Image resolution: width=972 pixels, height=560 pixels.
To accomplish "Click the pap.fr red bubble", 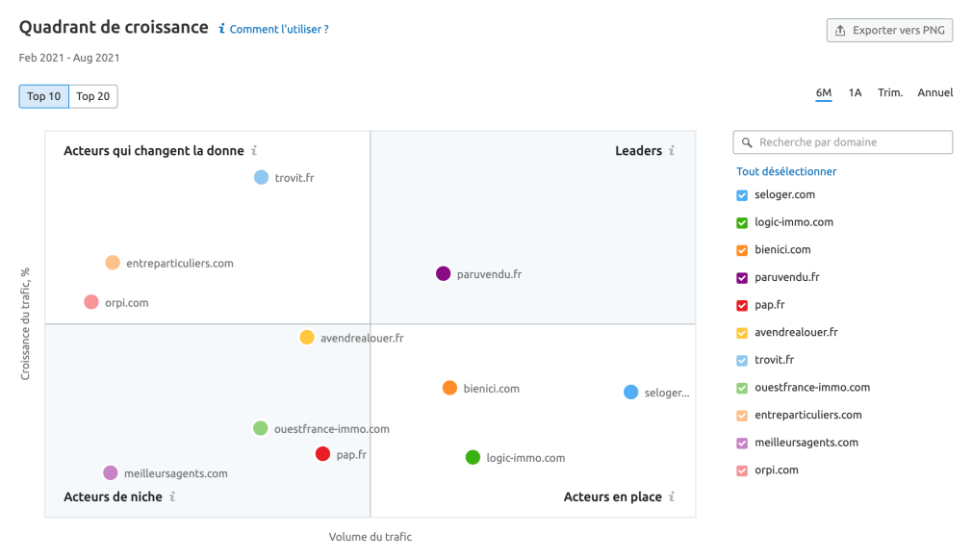I will pyautogui.click(x=323, y=454).
